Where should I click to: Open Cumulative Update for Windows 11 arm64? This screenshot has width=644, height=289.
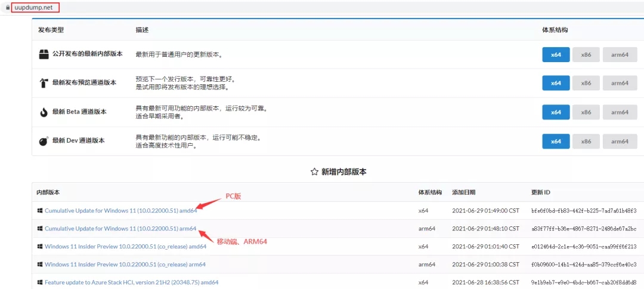(x=120, y=229)
